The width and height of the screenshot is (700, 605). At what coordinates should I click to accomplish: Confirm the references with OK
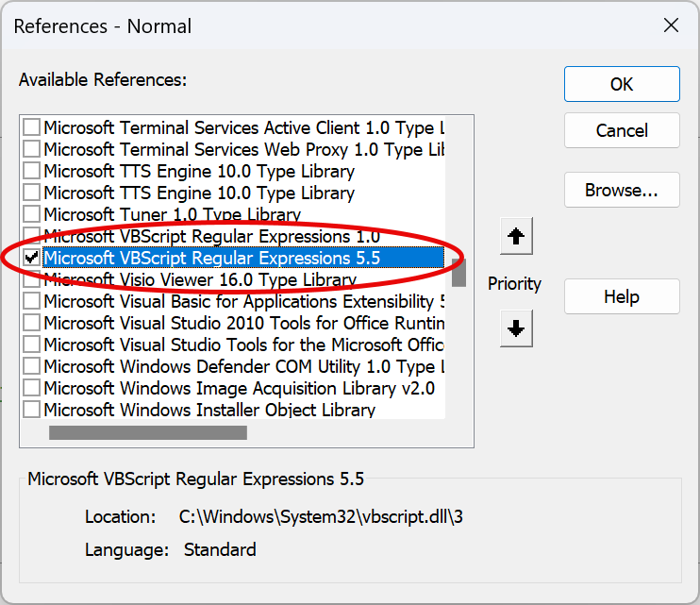coord(622,84)
